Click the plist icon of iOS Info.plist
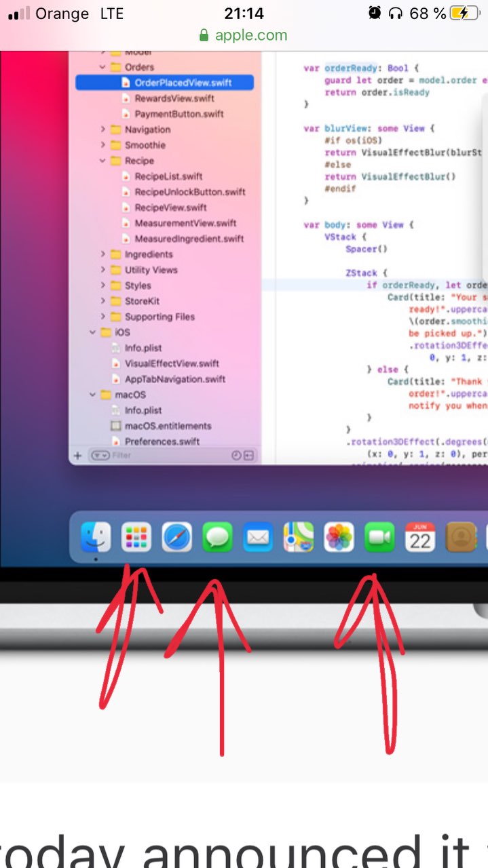 coord(116,348)
